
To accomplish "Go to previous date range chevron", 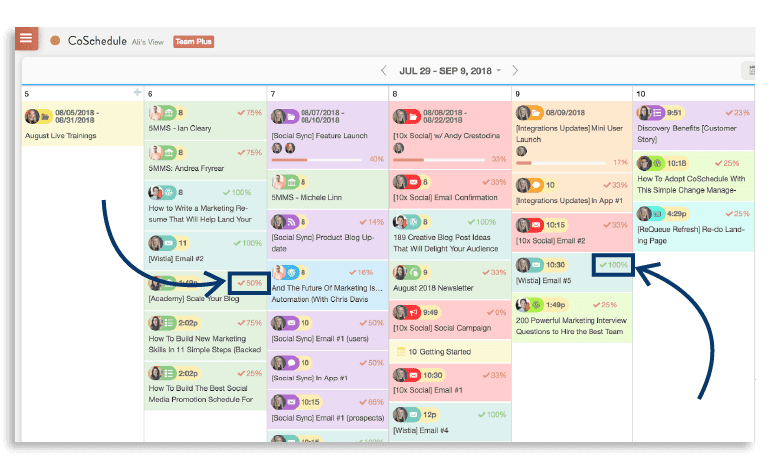I will [383, 71].
